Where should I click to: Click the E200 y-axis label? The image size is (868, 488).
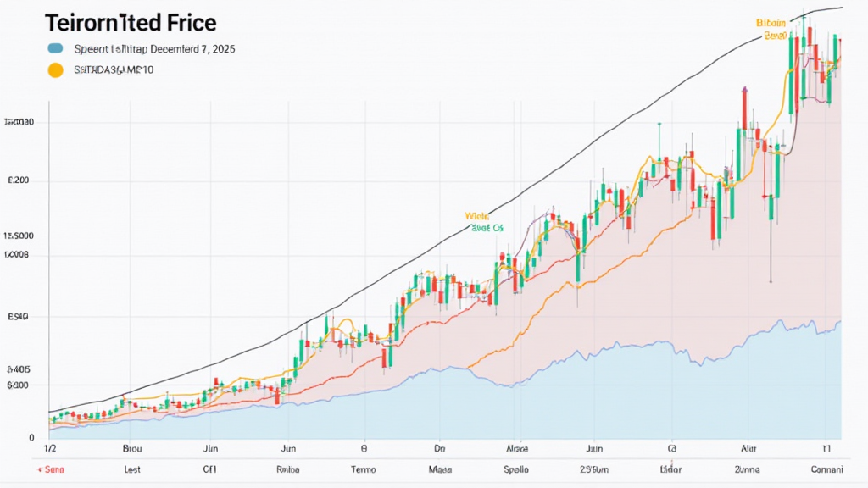pos(17,180)
